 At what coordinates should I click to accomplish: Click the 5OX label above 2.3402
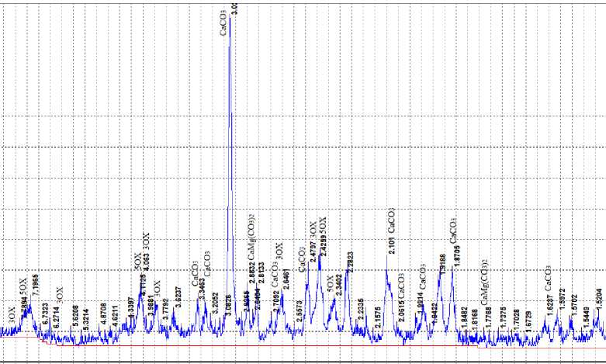pos(330,283)
